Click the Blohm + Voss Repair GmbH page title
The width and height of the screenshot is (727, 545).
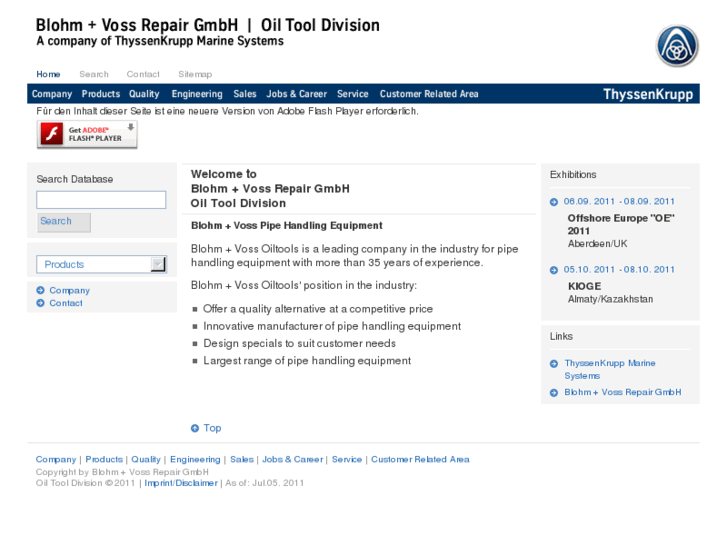[207, 25]
